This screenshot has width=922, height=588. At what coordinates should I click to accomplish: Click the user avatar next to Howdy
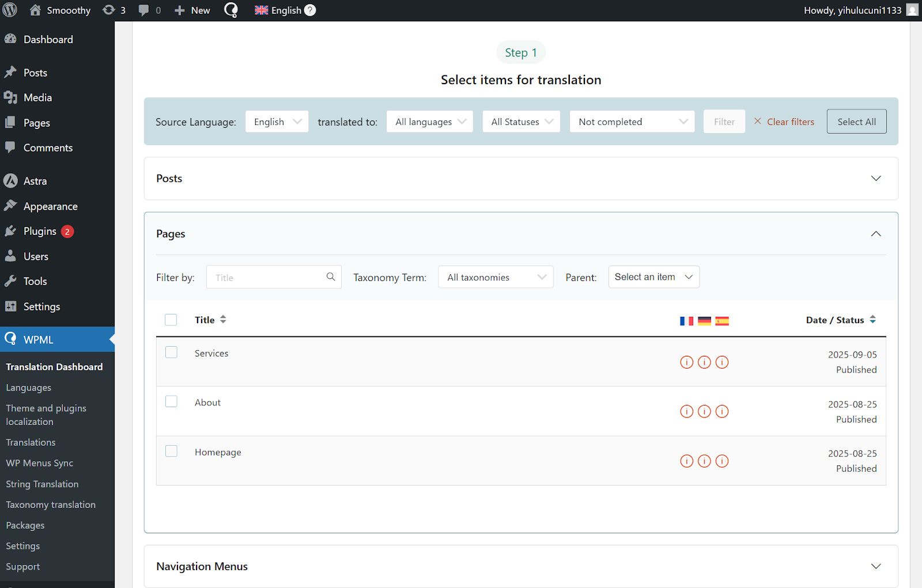[912, 10]
